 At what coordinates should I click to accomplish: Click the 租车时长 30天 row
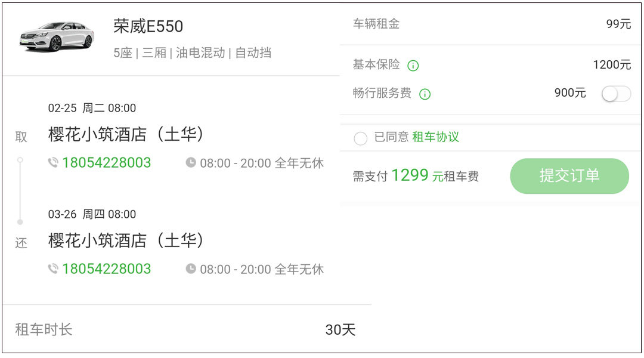[185, 329]
